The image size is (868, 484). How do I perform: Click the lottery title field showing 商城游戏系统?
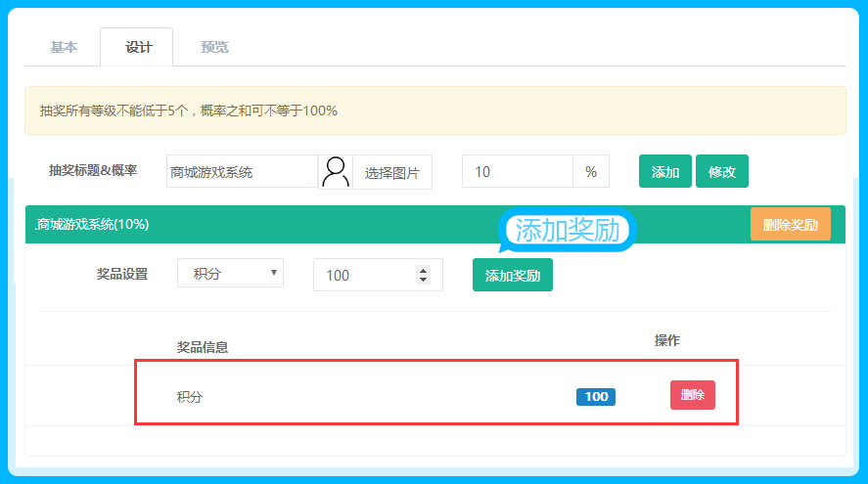click(242, 171)
